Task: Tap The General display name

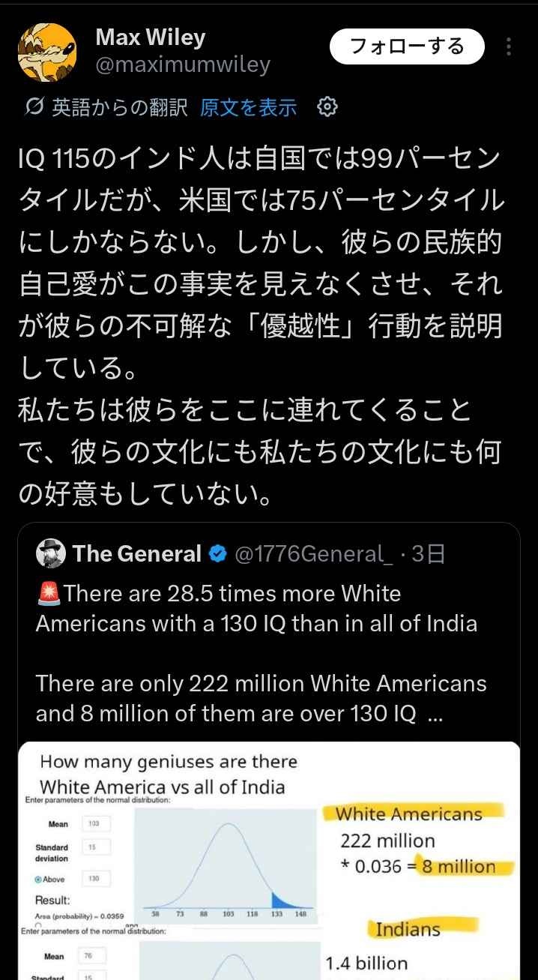Action: (x=137, y=554)
